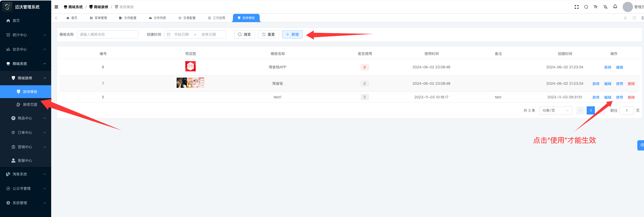
Task: Open the language translation icon
Action: [605, 7]
